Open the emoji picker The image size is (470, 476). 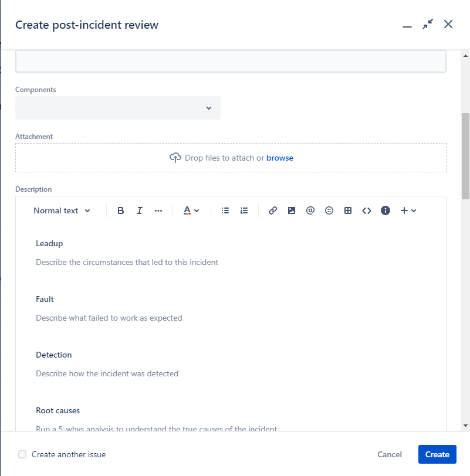coord(329,210)
